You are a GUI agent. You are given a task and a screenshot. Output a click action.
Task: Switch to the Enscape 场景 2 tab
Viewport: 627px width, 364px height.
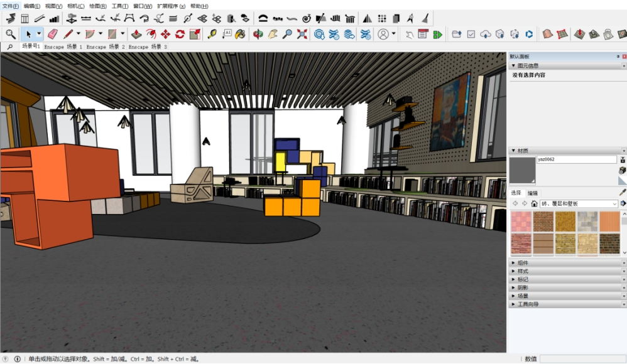[x=106, y=47]
